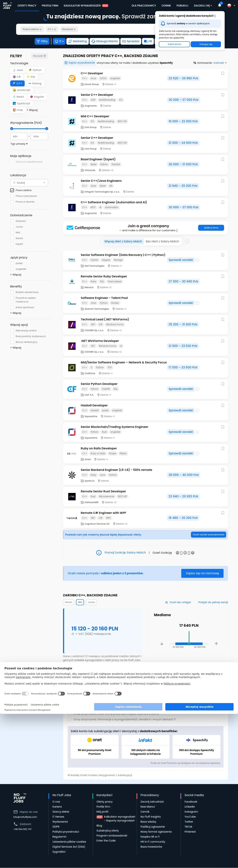Viewport: 238px width, 868px height.
Task: Open the sorting dropdown 'trafność'
Action: [220, 63]
